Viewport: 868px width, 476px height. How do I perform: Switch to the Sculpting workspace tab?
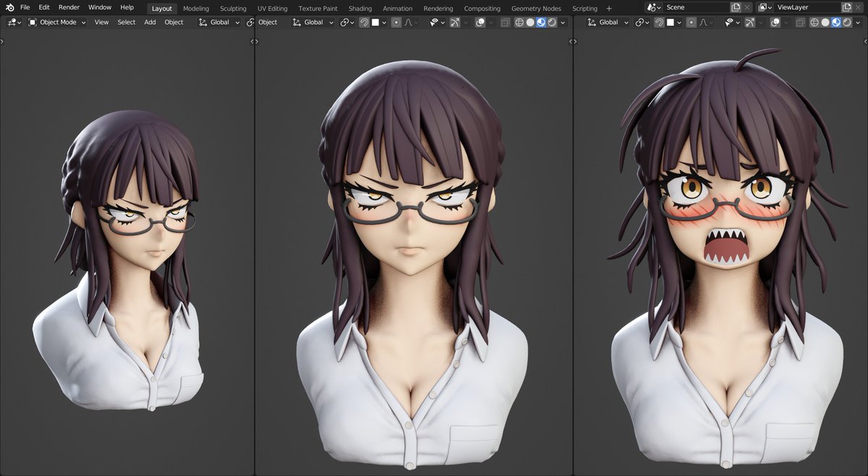[x=233, y=9]
